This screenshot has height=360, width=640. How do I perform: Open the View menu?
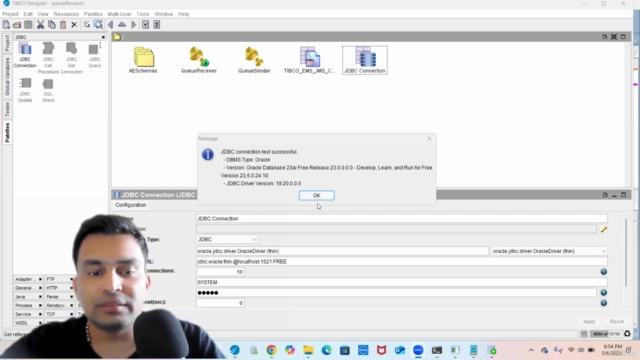coord(42,14)
